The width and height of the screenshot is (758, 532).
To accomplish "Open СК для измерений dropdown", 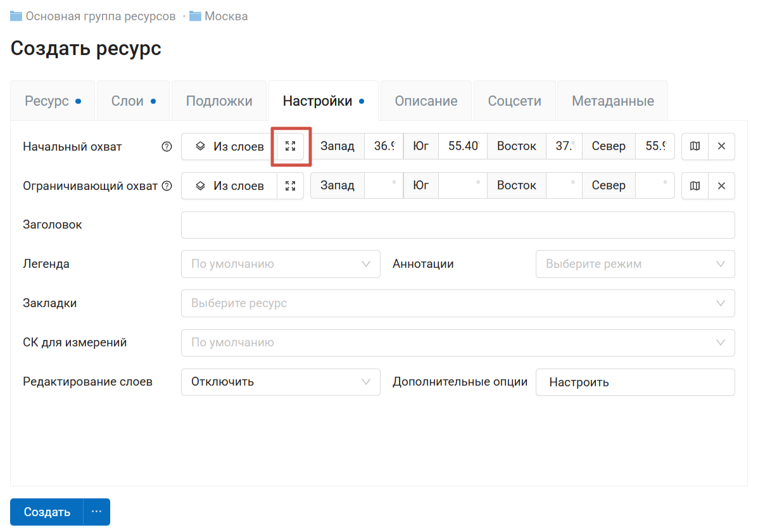I will (x=457, y=343).
